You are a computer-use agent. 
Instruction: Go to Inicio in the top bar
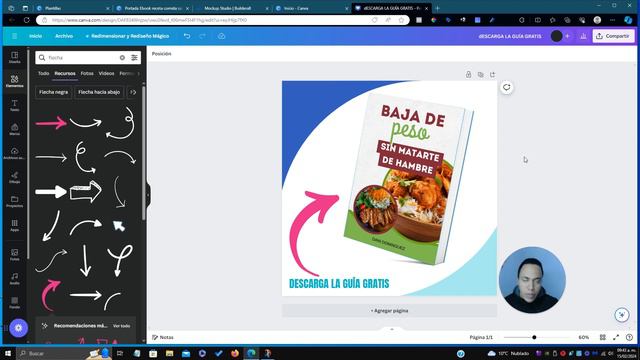tap(36, 36)
